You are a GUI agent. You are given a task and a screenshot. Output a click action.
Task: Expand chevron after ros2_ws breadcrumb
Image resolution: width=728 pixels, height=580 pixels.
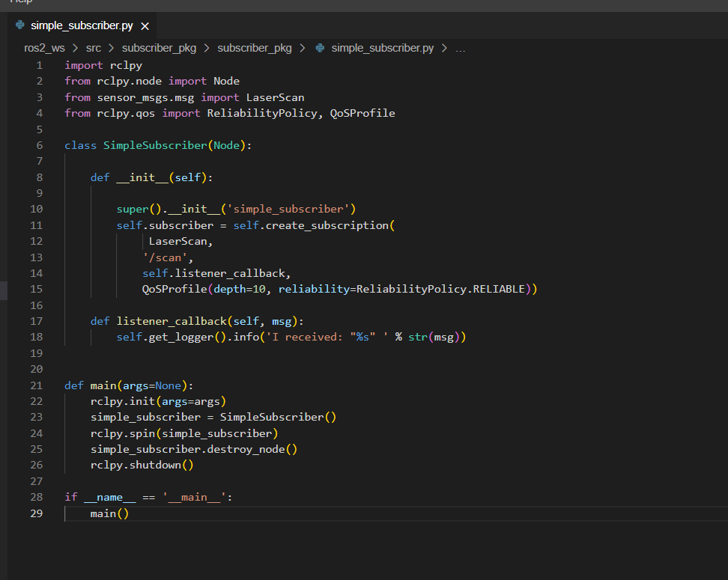pos(75,48)
